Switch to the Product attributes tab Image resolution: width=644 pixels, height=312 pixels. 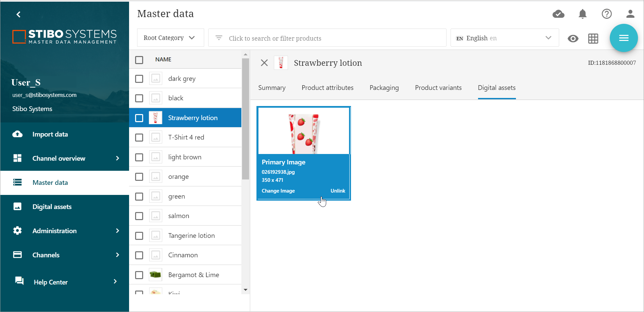327,88
